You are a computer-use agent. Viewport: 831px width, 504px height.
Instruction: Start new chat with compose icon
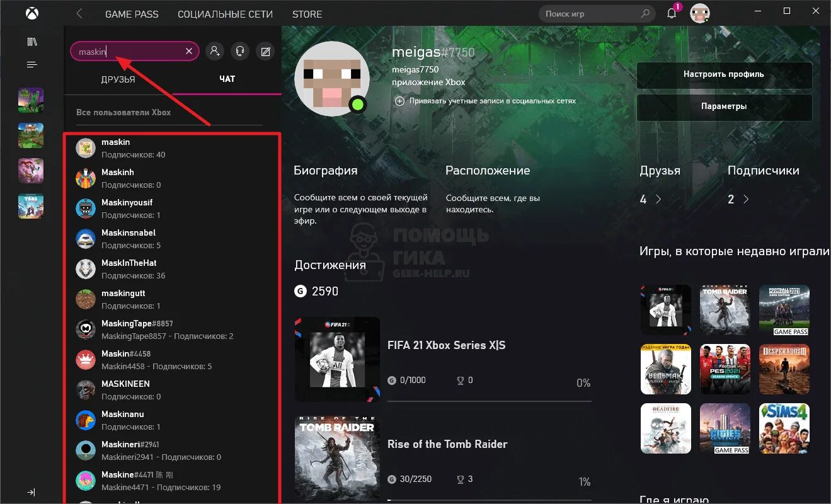266,52
